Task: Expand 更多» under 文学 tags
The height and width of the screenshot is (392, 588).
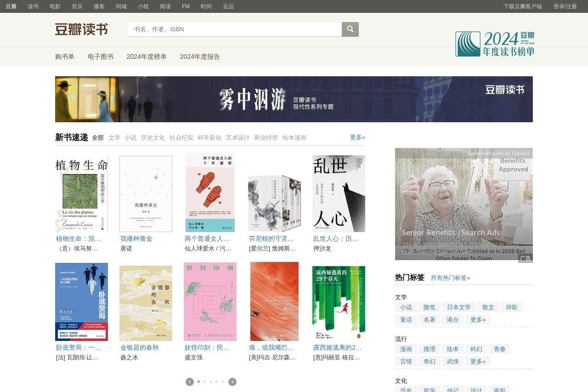Action: (x=478, y=319)
